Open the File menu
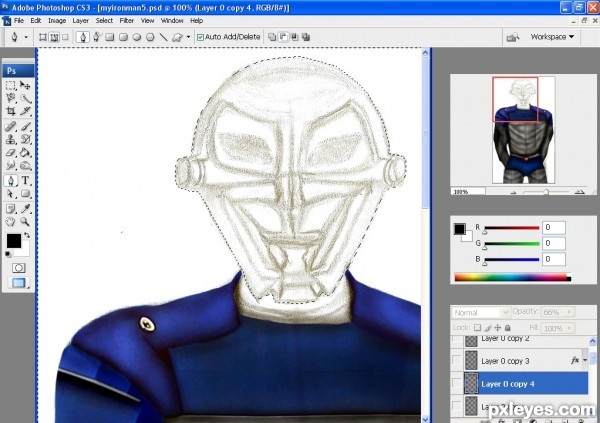Viewport: 600px width, 423px height. [x=19, y=21]
